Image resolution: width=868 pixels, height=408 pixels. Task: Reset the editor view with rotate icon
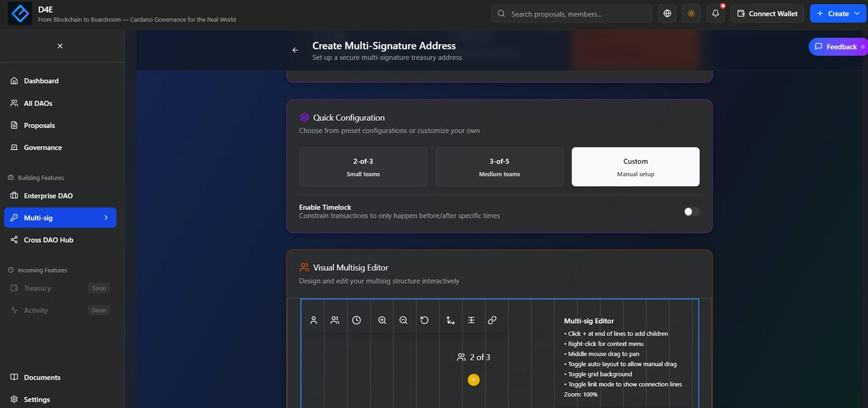[x=424, y=320]
